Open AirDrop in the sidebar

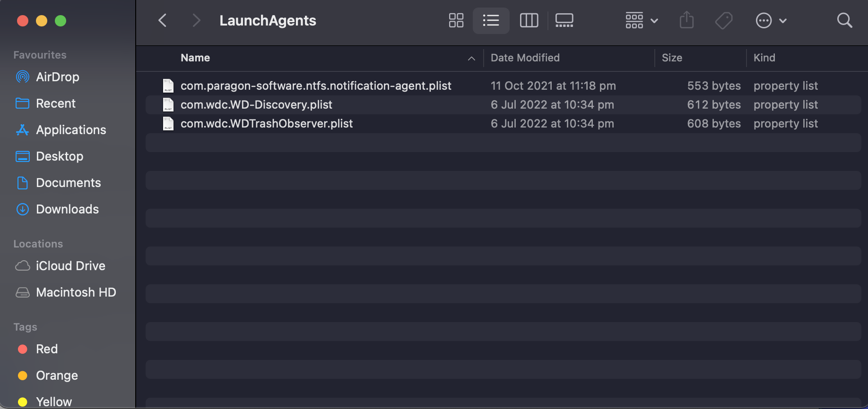[57, 77]
